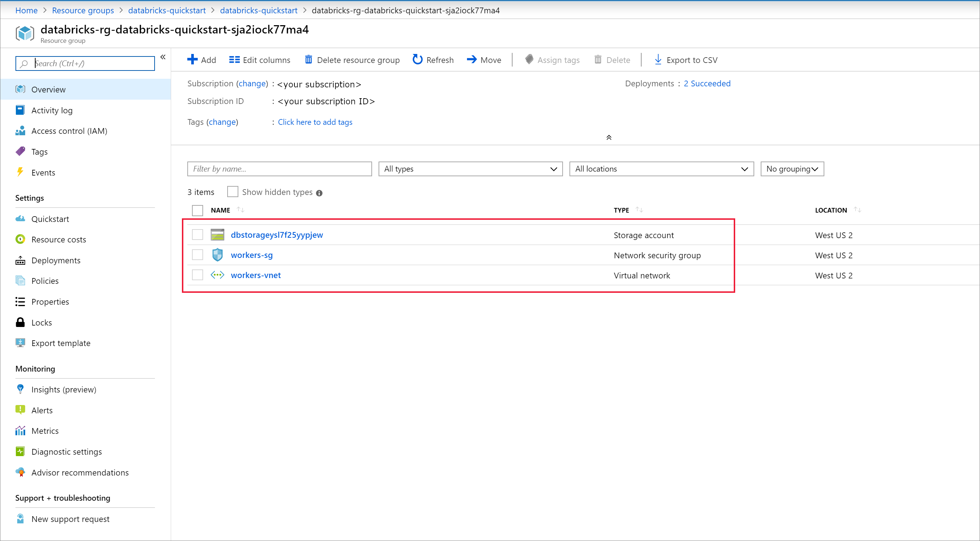
Task: Click the workers-vnet virtual network link
Action: pyautogui.click(x=255, y=274)
